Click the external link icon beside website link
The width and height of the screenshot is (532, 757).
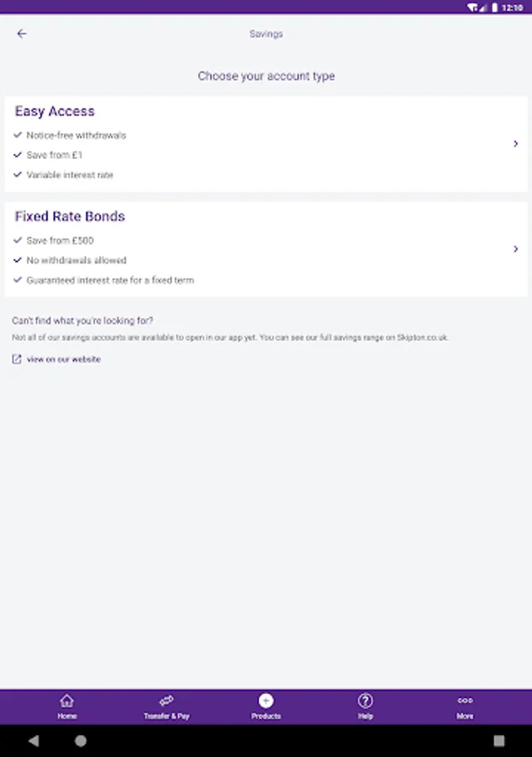17,359
